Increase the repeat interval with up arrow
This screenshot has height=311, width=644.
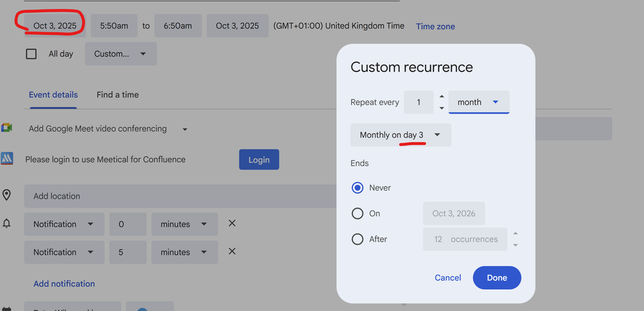442,97
